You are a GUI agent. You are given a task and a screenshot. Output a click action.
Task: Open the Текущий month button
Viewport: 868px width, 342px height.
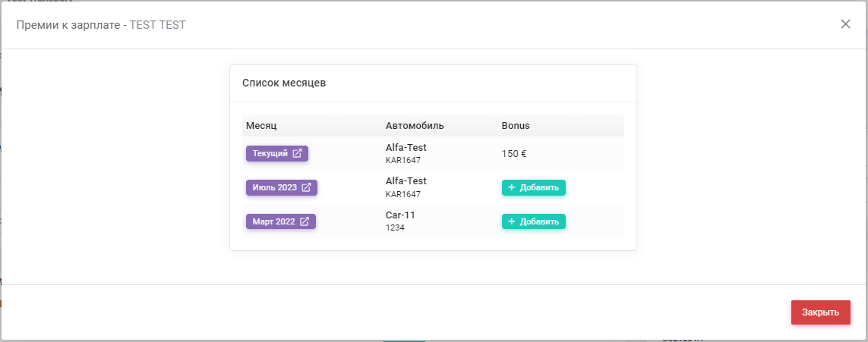tap(276, 154)
